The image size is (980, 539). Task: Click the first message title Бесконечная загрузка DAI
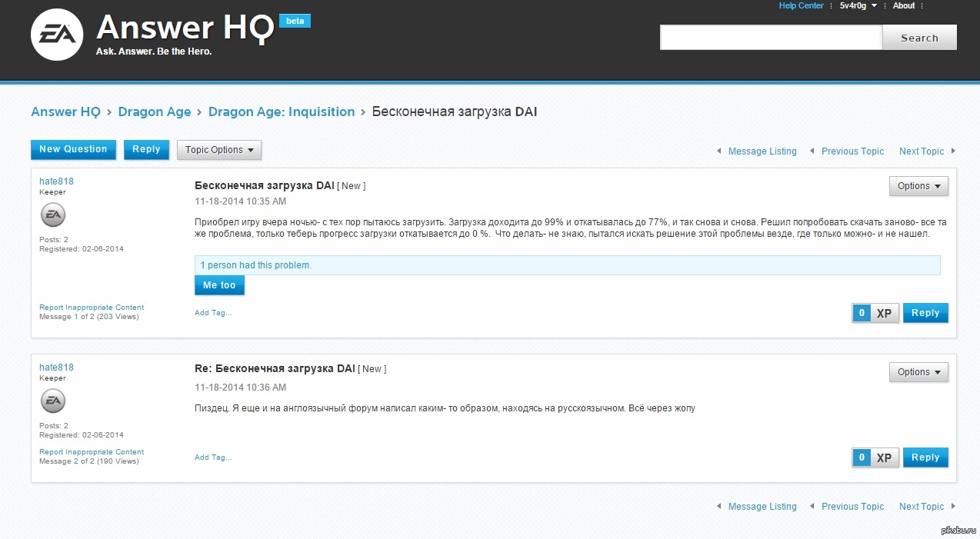265,185
